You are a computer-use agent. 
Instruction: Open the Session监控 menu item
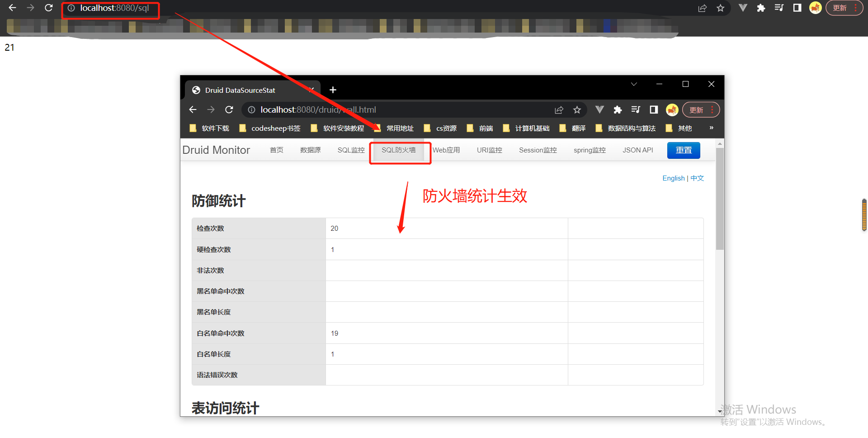coord(538,150)
